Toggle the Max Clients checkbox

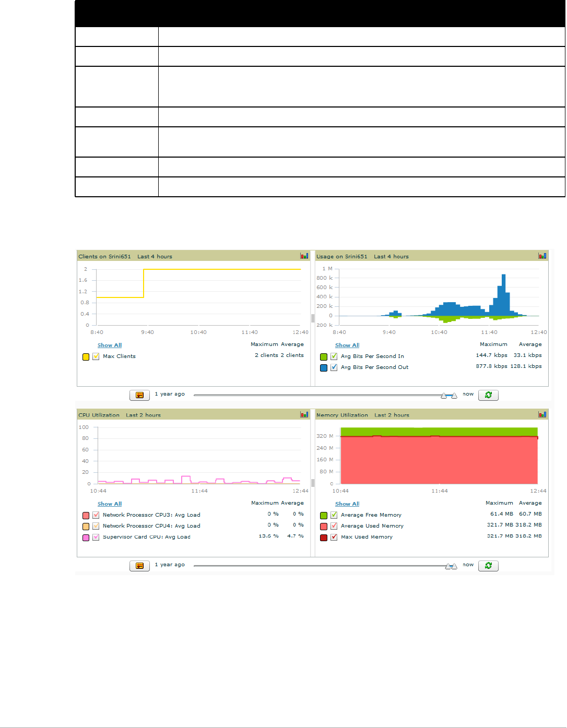click(x=96, y=356)
